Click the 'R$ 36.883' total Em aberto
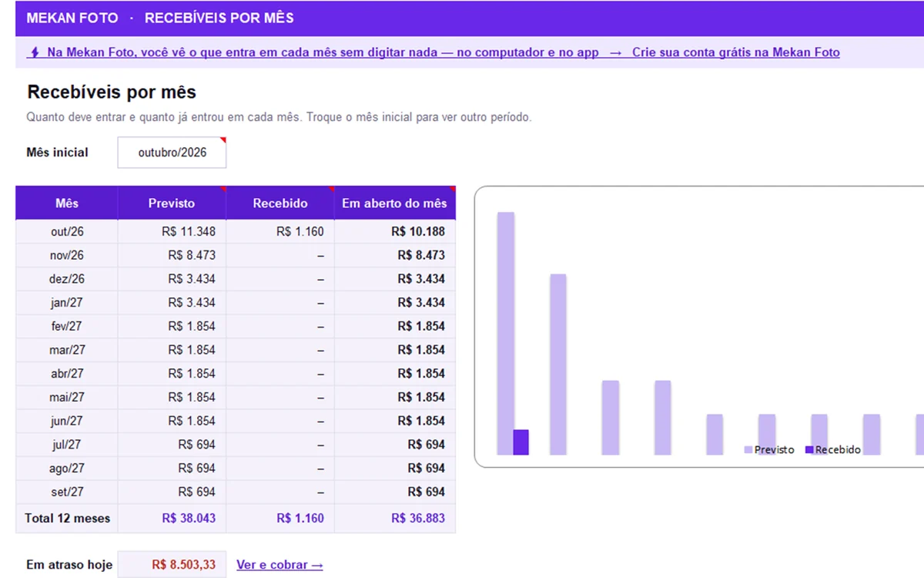Screen dimensions: 924x578 pos(418,518)
